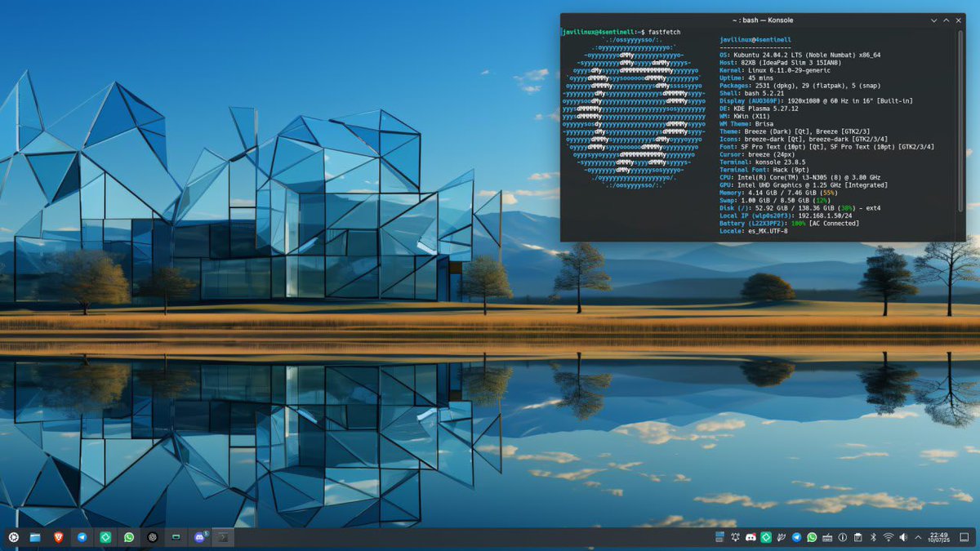The width and height of the screenshot is (980, 551).
Task: Select the Konsole window entry in the taskbar
Action: pyautogui.click(x=222, y=537)
